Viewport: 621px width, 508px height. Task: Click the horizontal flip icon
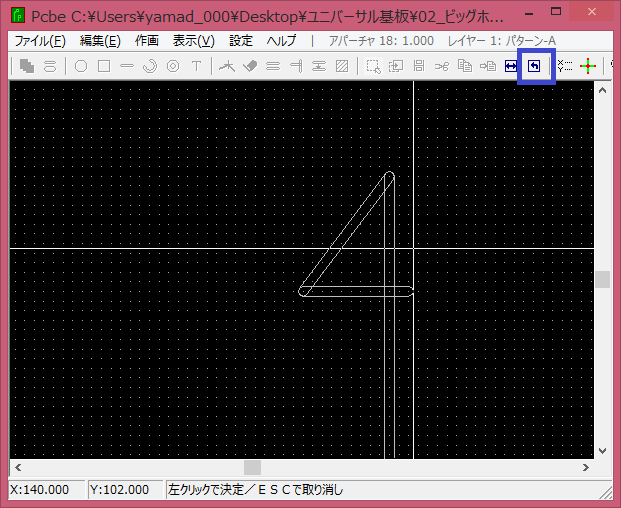(512, 66)
